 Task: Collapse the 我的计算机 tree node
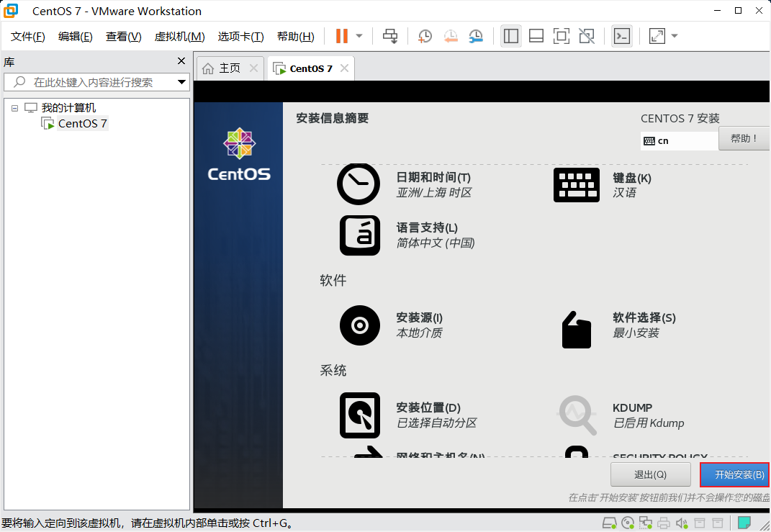14,108
